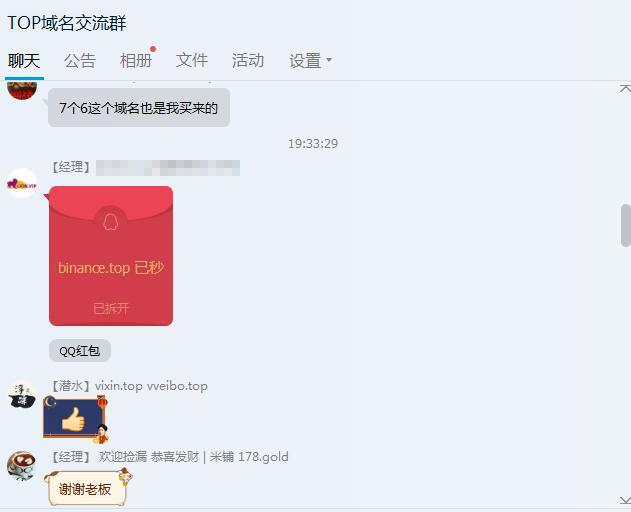631x512 pixels.
Task: Open the 相册 tab
Action: coord(136,61)
